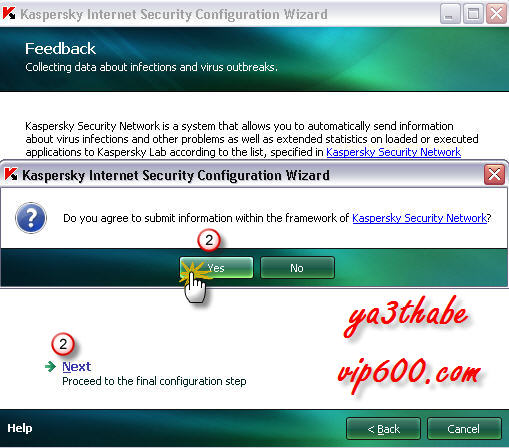The width and height of the screenshot is (509, 448).
Task: Open Kaspersky Security Network link in Feedback paragraph
Action: coord(393,152)
